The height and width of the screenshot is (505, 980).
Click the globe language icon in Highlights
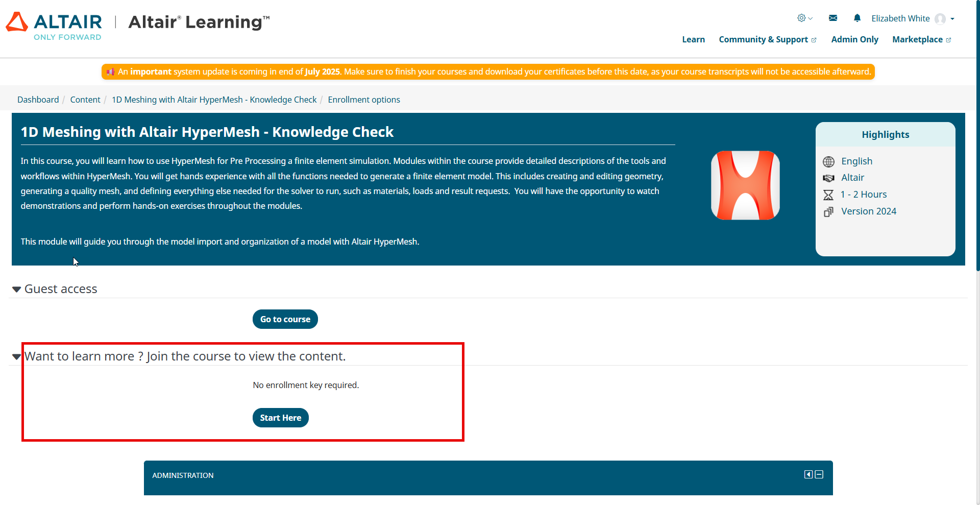point(828,162)
